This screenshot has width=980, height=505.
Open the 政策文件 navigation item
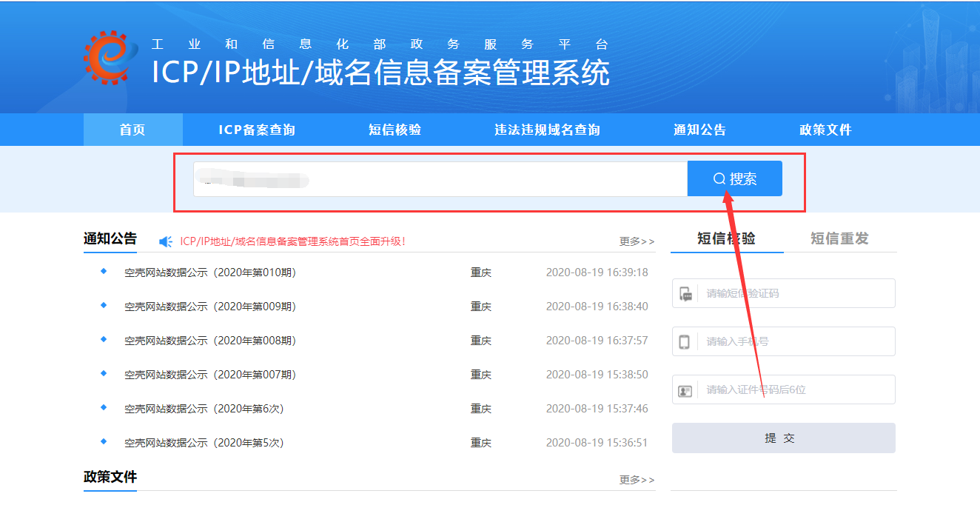tap(825, 130)
